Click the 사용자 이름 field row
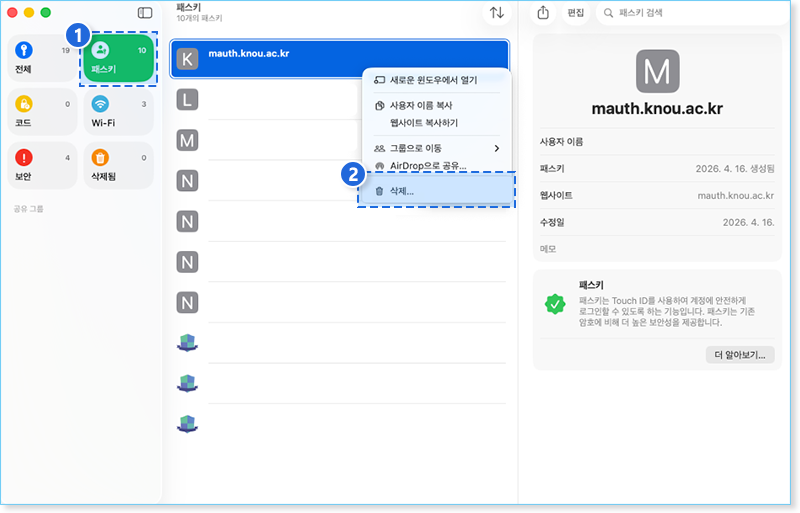This screenshot has height=513, width=800. [657, 142]
